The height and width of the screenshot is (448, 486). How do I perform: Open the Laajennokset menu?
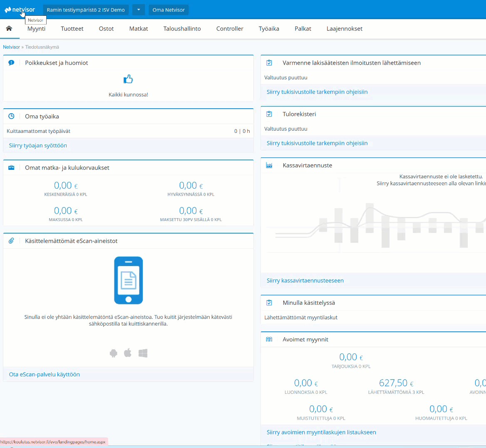[345, 29]
